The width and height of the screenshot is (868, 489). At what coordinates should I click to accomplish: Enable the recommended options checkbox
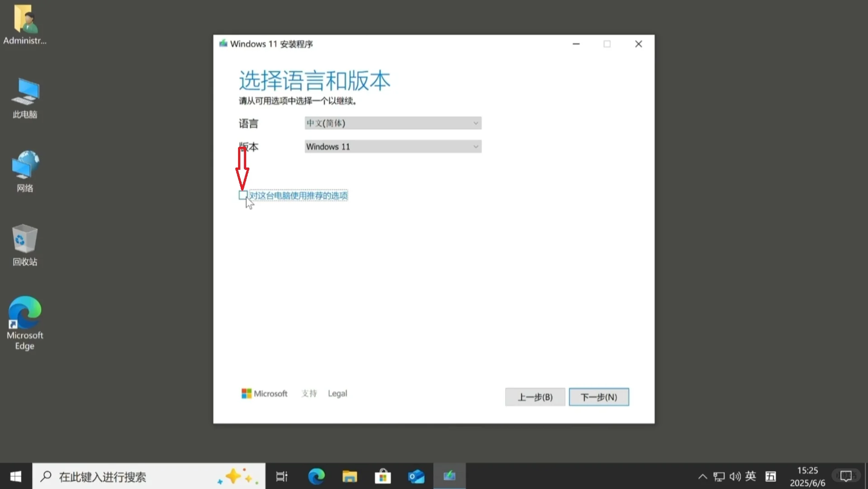[x=243, y=195]
